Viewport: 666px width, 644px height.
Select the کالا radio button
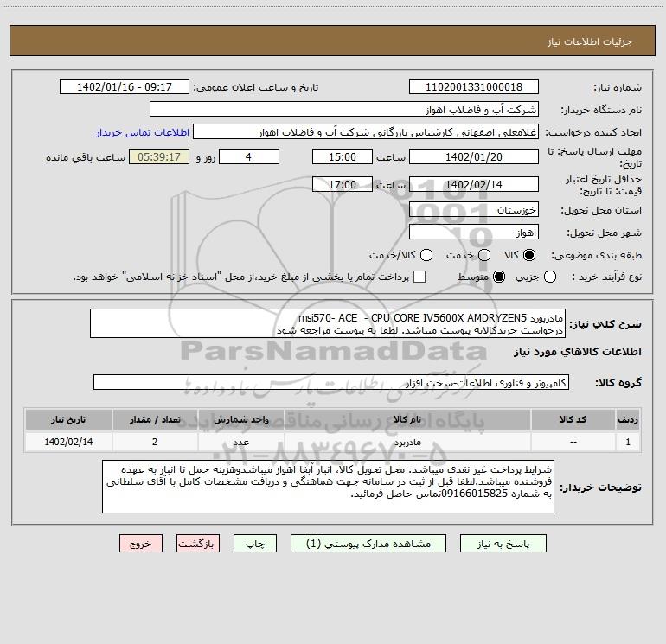tap(529, 255)
